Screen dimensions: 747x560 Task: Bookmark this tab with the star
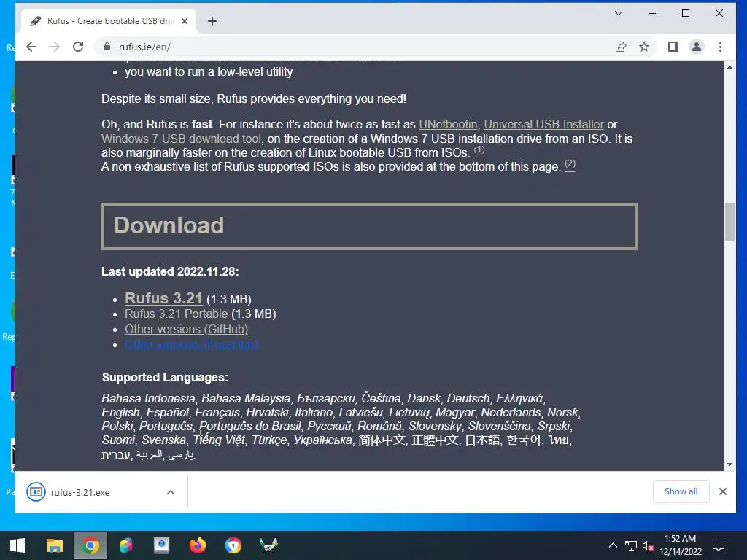644,47
